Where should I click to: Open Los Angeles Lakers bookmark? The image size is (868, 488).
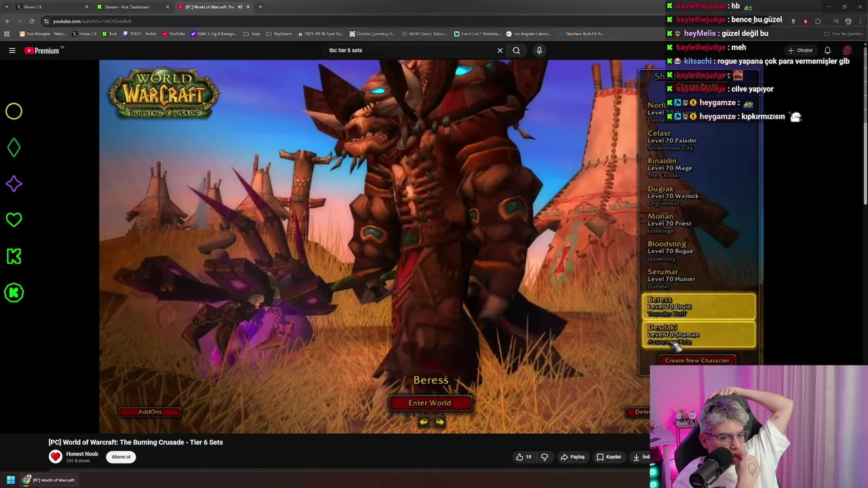(529, 33)
